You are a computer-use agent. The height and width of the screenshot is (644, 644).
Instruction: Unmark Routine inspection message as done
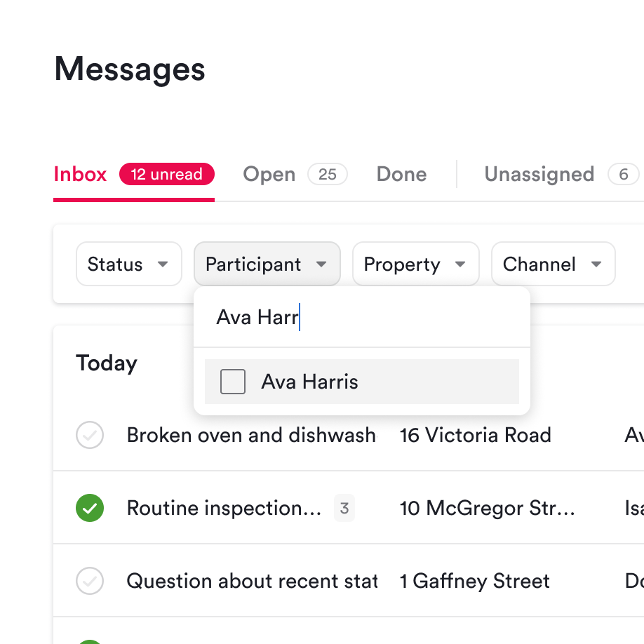tap(90, 508)
